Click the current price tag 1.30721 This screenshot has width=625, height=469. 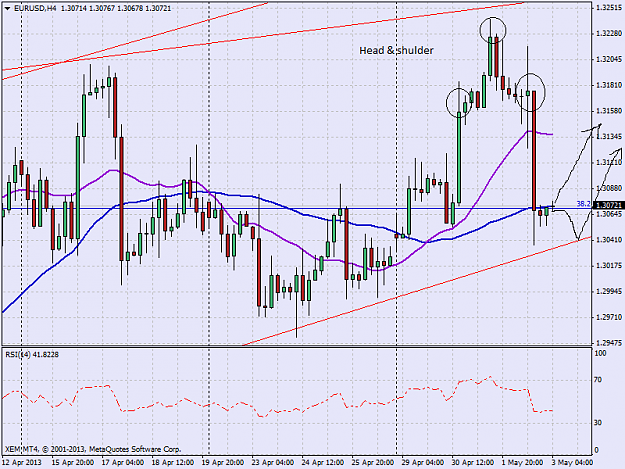(608, 205)
